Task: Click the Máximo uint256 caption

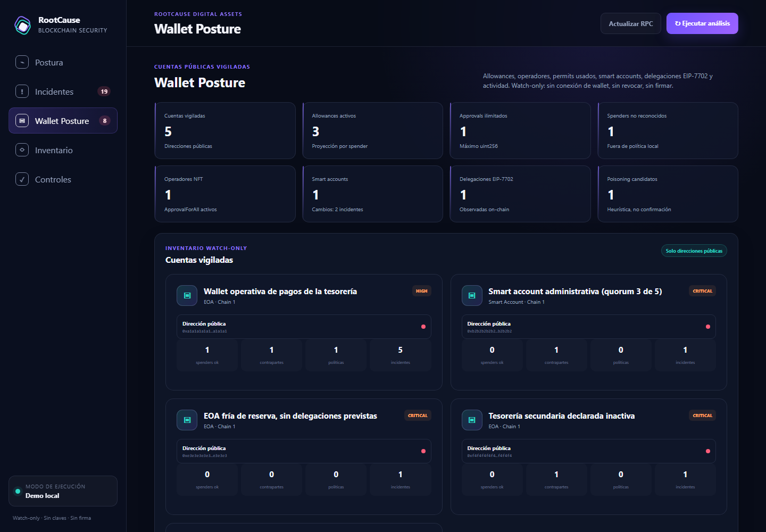Action: click(x=479, y=146)
